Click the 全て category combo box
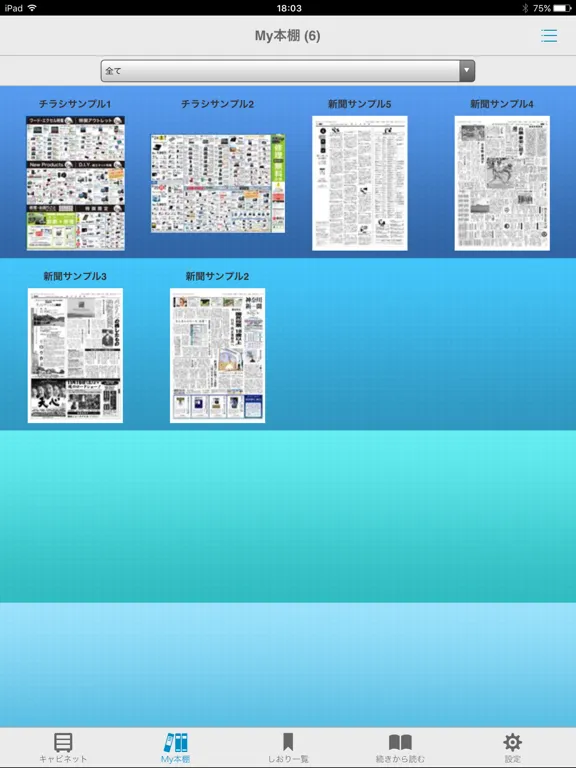576x768 pixels. (x=288, y=71)
